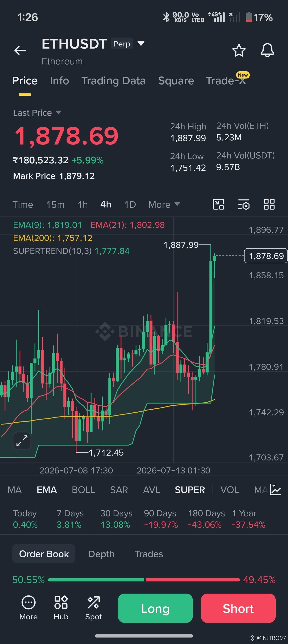288x644 pixels.
Task: Open chart settings list icon
Action: click(x=244, y=204)
